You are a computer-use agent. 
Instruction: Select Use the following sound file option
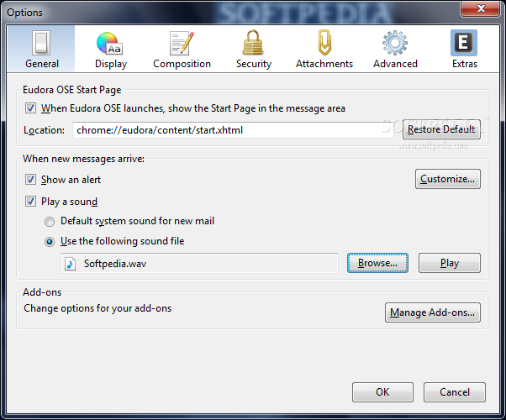pyautogui.click(x=50, y=242)
